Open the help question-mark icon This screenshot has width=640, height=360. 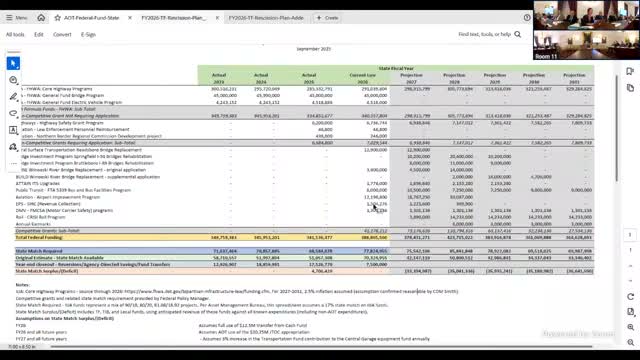click(527, 18)
